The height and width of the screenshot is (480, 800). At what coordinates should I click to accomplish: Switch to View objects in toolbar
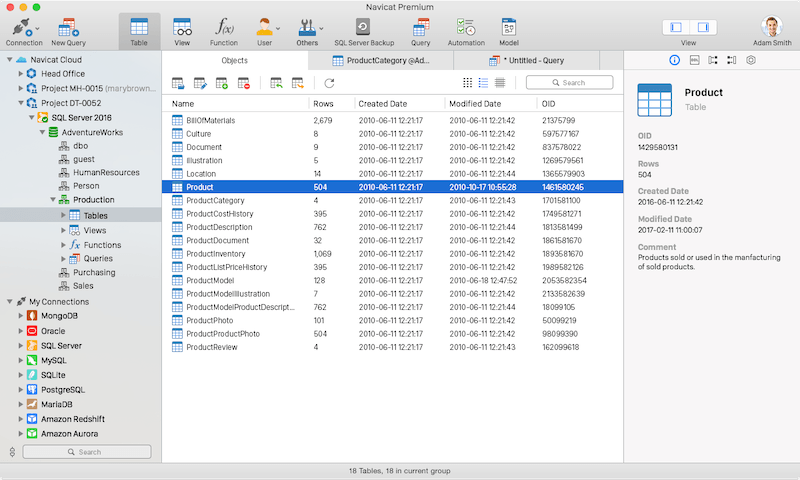point(182,32)
